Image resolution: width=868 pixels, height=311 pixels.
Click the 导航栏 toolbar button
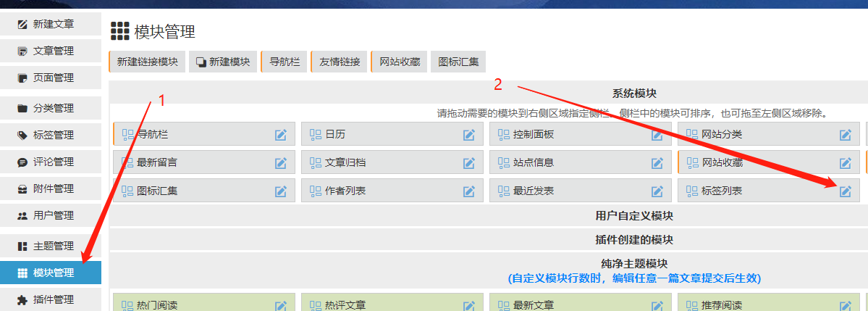tap(284, 62)
